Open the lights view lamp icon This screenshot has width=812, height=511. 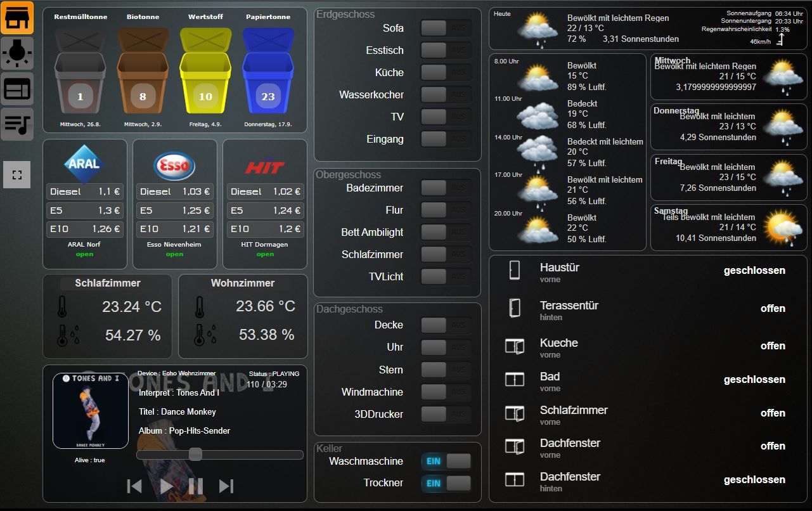pos(17,53)
